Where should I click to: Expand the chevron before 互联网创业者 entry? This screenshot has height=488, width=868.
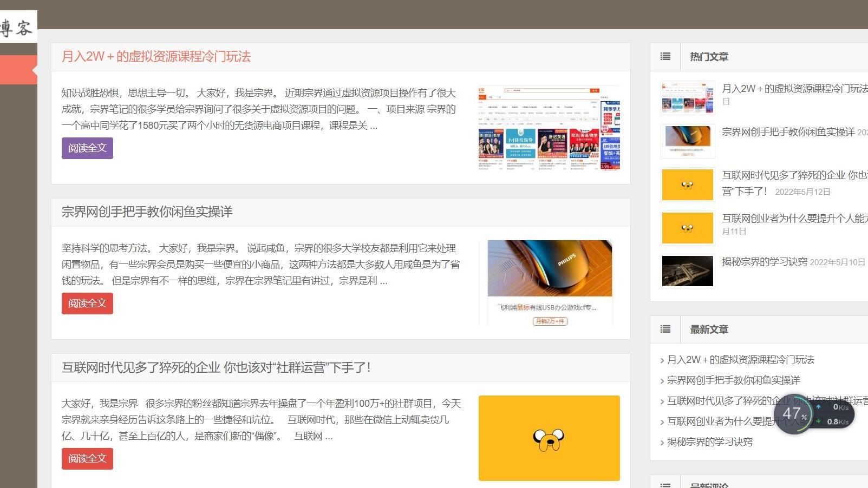pyautogui.click(x=662, y=421)
